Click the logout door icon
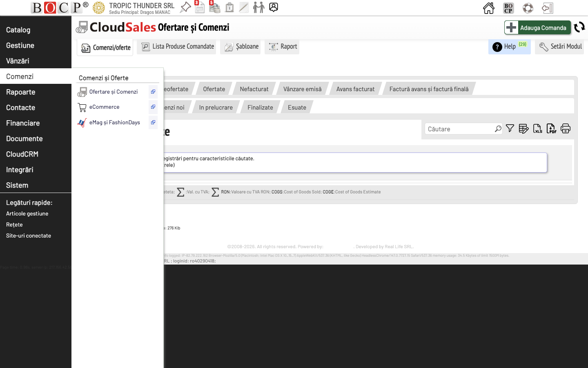588x368 pixels. (547, 8)
